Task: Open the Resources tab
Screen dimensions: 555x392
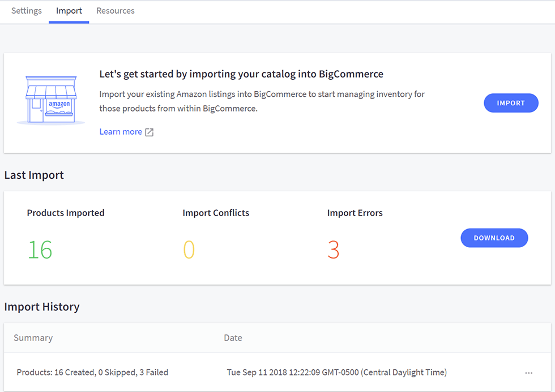Action: pos(115,10)
